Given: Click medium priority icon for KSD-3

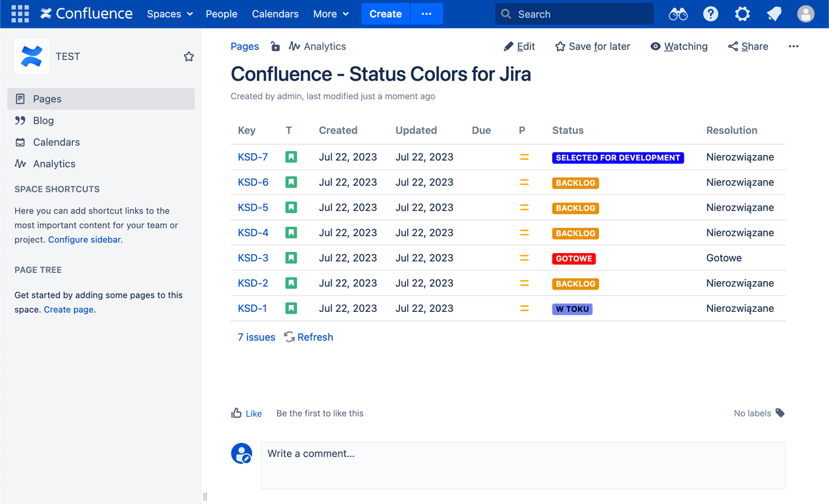Looking at the screenshot, I should tap(524, 258).
